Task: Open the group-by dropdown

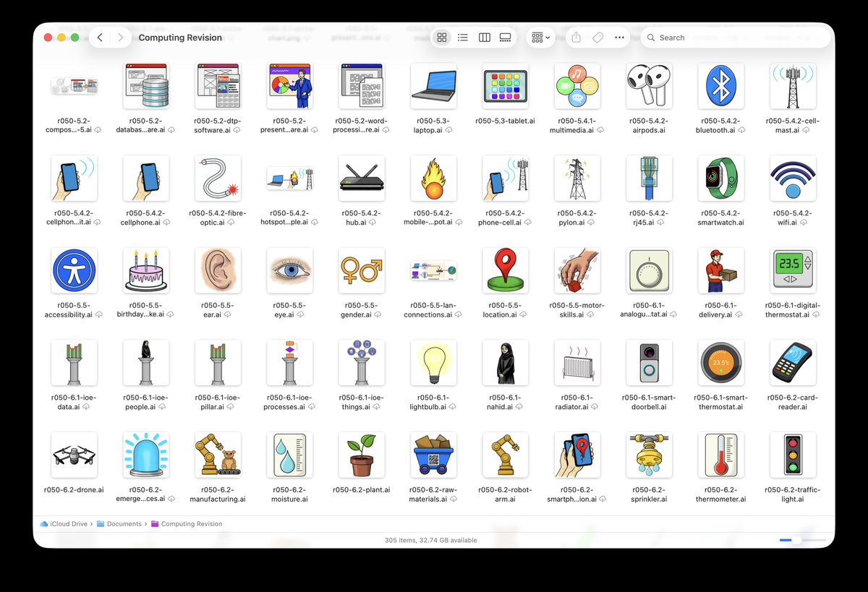Action: pyautogui.click(x=540, y=38)
